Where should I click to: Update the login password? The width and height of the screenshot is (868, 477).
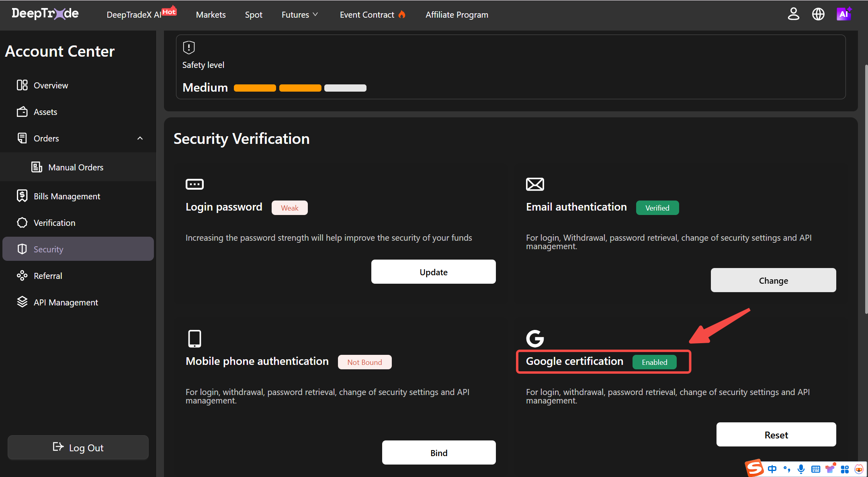pos(433,272)
